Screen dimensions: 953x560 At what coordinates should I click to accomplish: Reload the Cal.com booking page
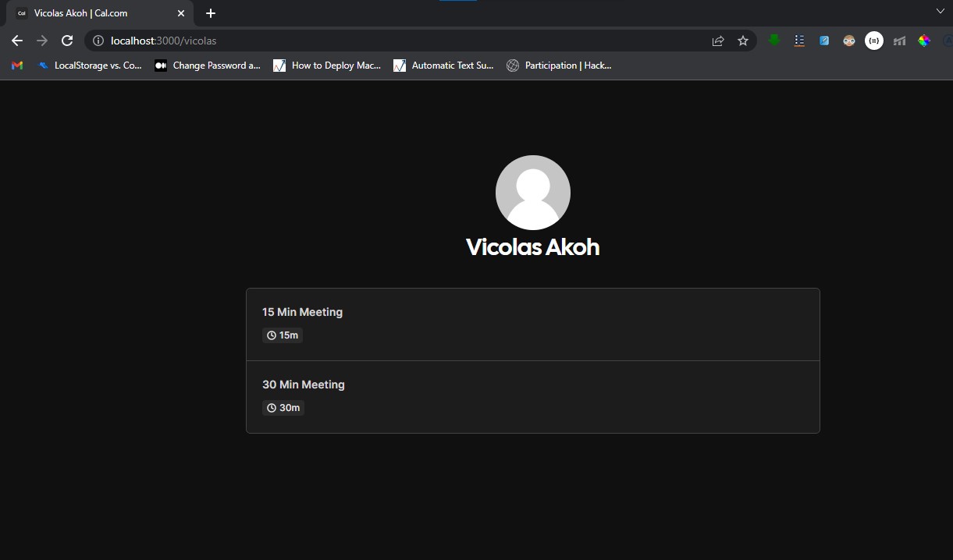[67, 41]
